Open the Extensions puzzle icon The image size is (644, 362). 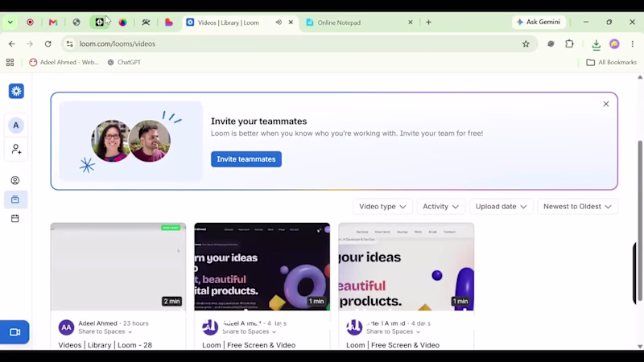569,44
